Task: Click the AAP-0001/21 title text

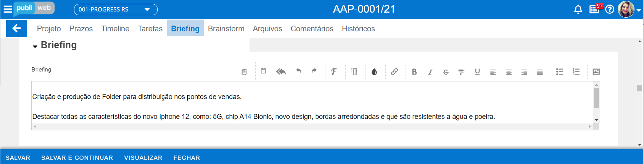Action: 364,9
